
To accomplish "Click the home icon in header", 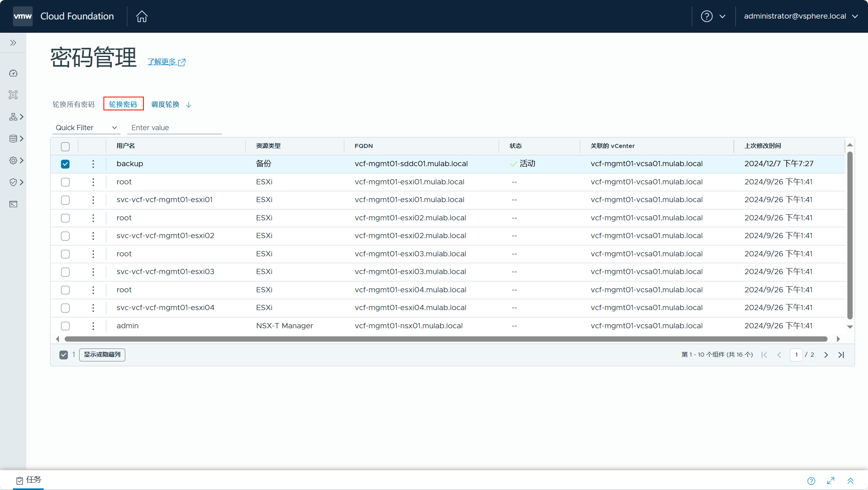I will pyautogui.click(x=142, y=16).
